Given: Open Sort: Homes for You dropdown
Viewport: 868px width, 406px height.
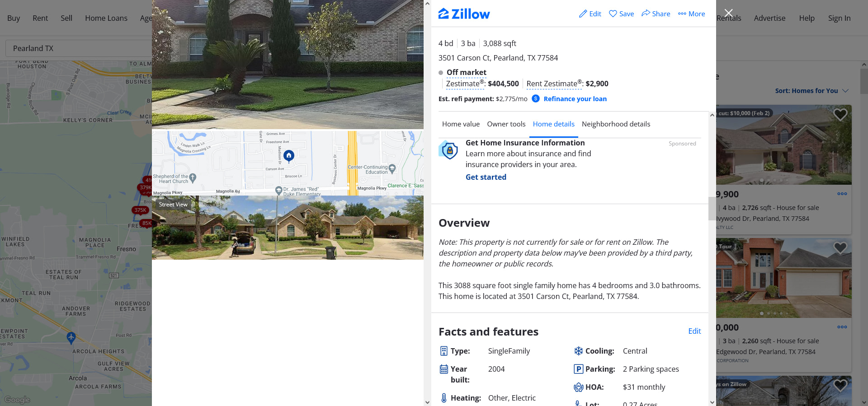Looking at the screenshot, I should 811,91.
